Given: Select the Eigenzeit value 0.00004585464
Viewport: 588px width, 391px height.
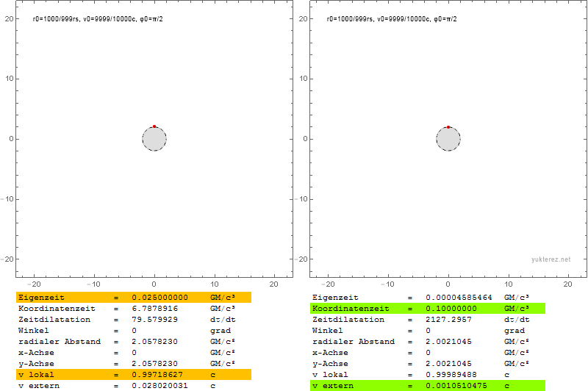Looking at the screenshot, I should (x=459, y=298).
